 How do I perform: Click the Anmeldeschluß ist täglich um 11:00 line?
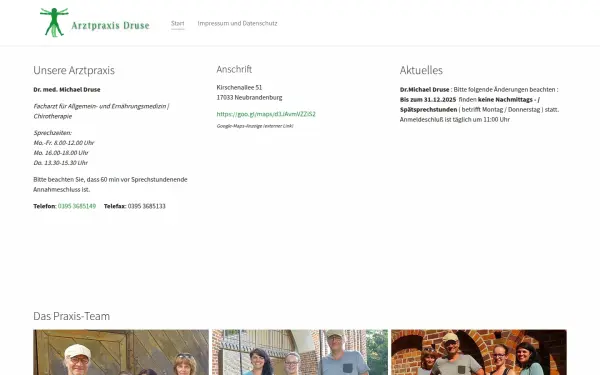tap(455, 119)
